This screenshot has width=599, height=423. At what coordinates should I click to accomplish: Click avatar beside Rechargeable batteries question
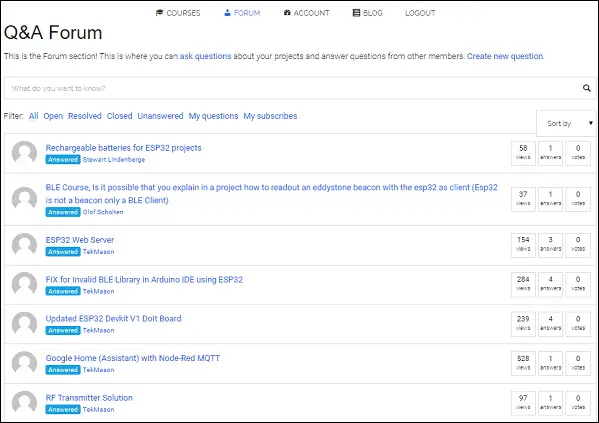[24, 153]
